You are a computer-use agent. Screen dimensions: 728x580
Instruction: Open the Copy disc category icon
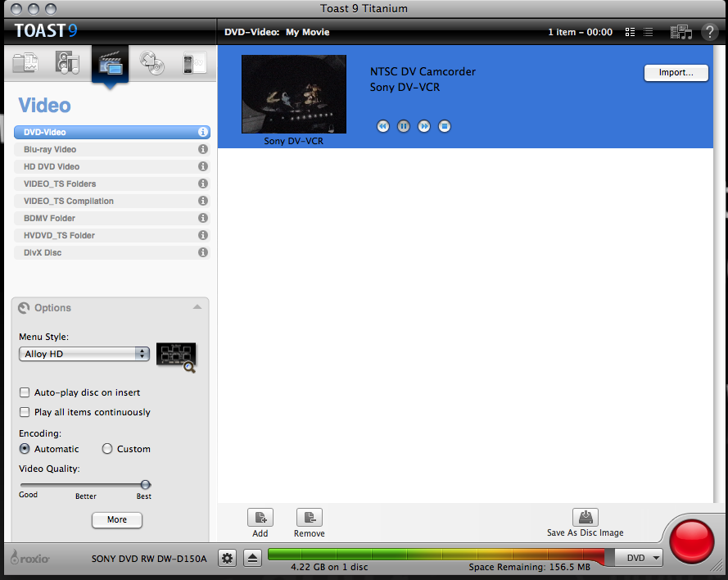(x=152, y=63)
